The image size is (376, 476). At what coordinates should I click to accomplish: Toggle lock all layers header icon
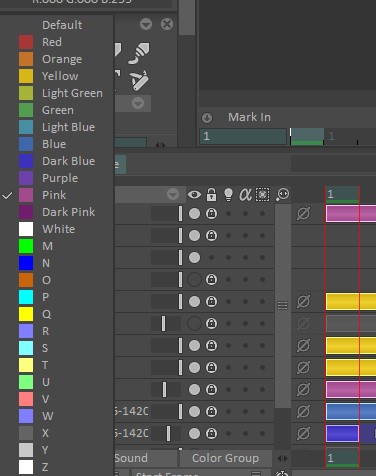pos(211,195)
